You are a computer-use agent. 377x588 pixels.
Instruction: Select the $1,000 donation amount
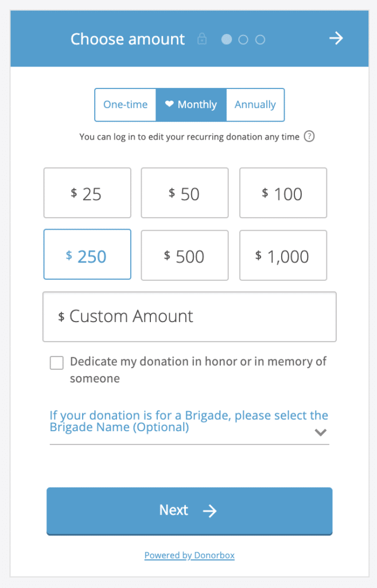(283, 255)
